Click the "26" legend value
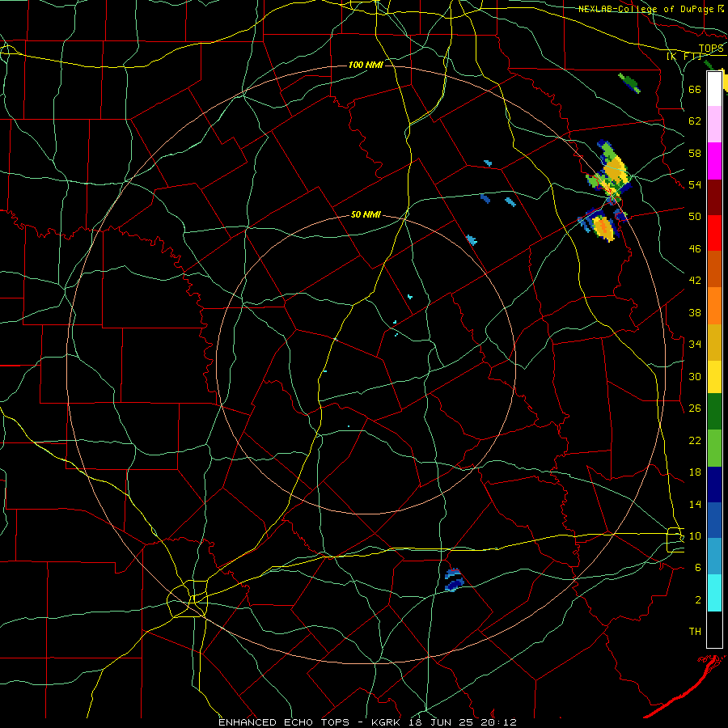728x728 pixels. [695, 408]
